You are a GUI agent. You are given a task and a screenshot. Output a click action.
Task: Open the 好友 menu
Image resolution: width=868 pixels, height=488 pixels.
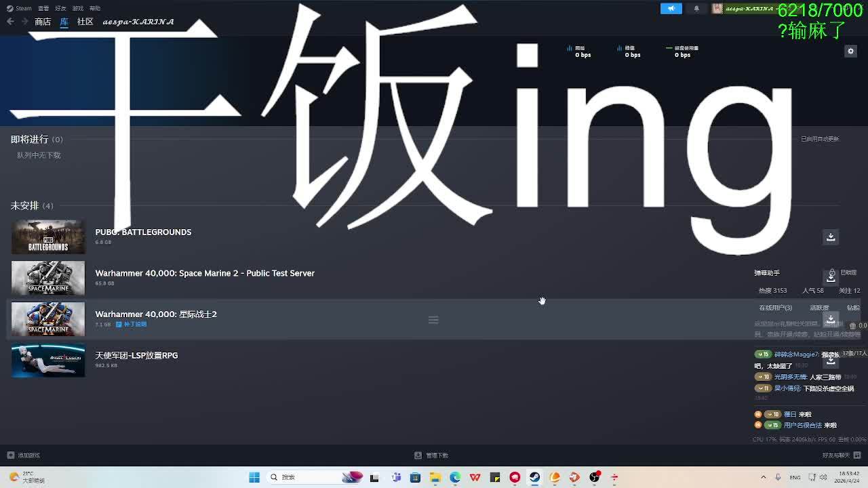60,8
